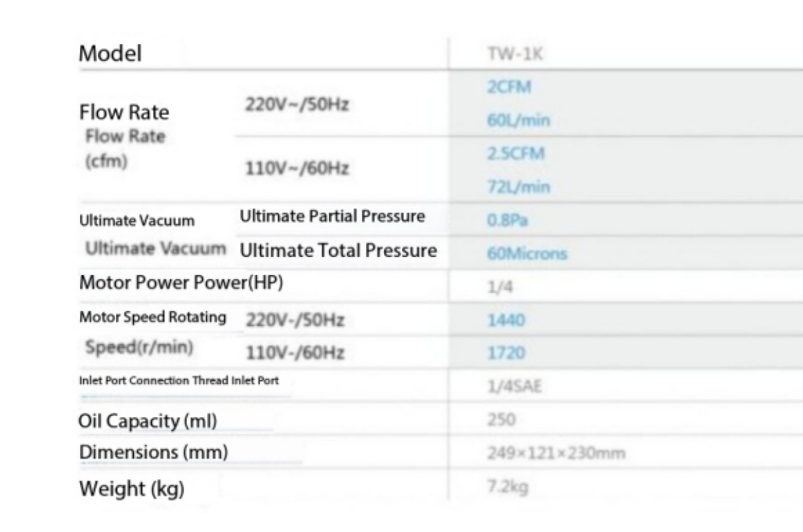The image size is (803, 532).
Task: Select the Motor Power Power(HP) row label
Action: (182, 283)
